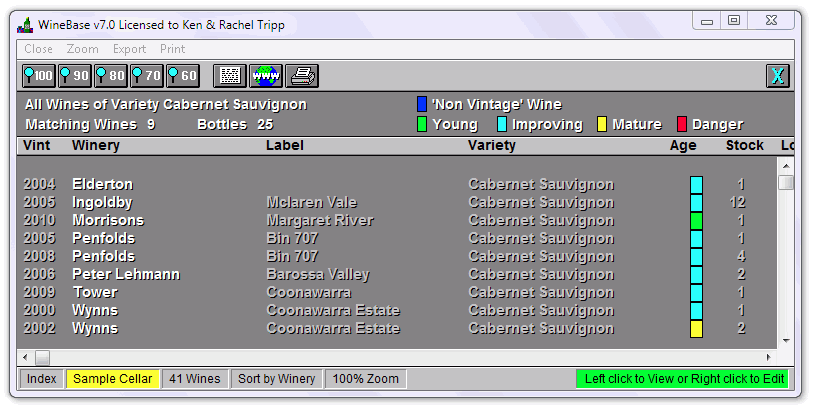Click the Sample Cellar status button
The width and height of the screenshot is (816, 409).
pos(112,379)
